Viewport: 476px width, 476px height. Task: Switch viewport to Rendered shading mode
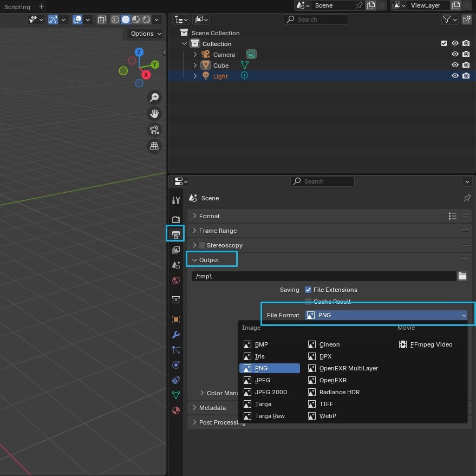146,19
